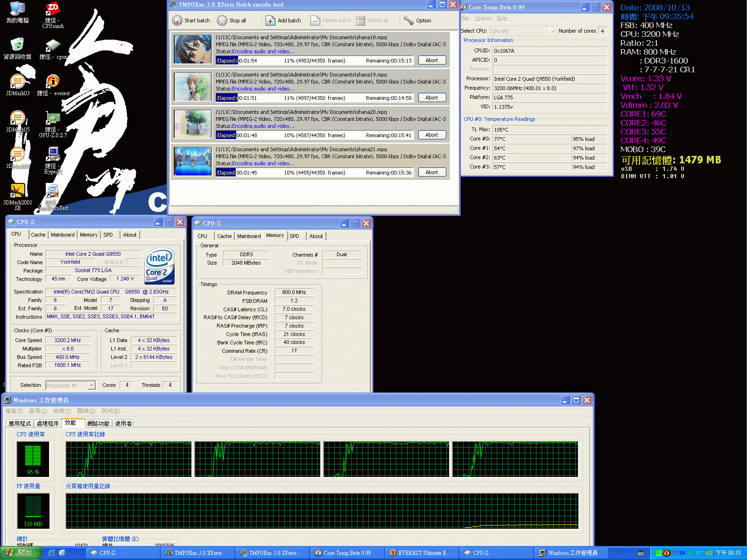Expand Processor selection dropdown in CPU-Z

pyautogui.click(x=92, y=385)
